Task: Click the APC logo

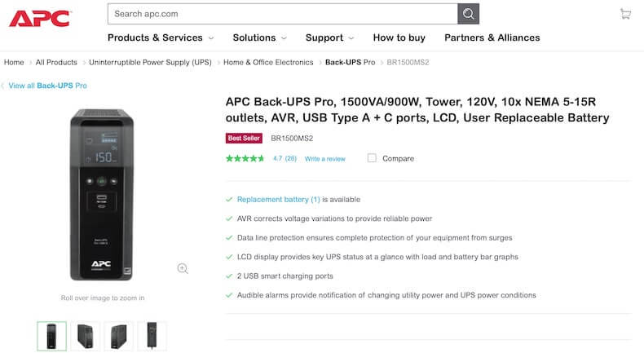Action: tap(40, 18)
